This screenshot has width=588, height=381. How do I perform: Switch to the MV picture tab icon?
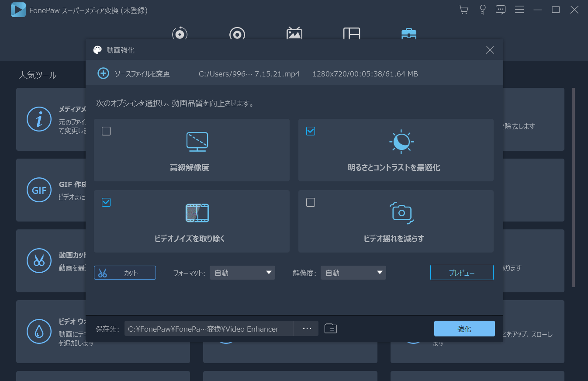pos(294,34)
